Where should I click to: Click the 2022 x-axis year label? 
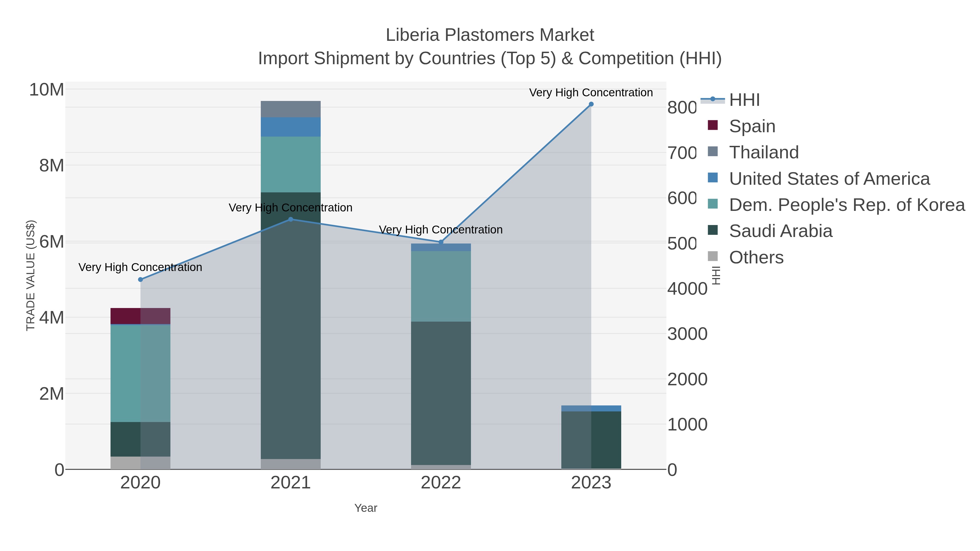pos(441,483)
